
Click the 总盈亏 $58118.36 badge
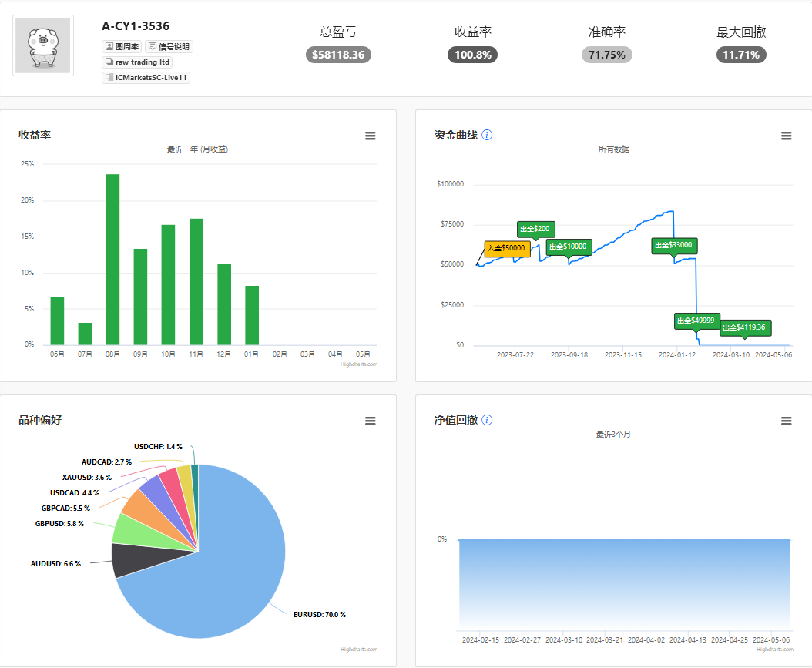pos(338,55)
